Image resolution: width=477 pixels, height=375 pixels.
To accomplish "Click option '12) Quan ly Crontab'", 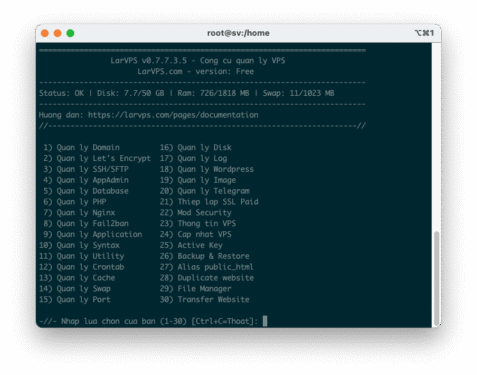I will point(81,267).
